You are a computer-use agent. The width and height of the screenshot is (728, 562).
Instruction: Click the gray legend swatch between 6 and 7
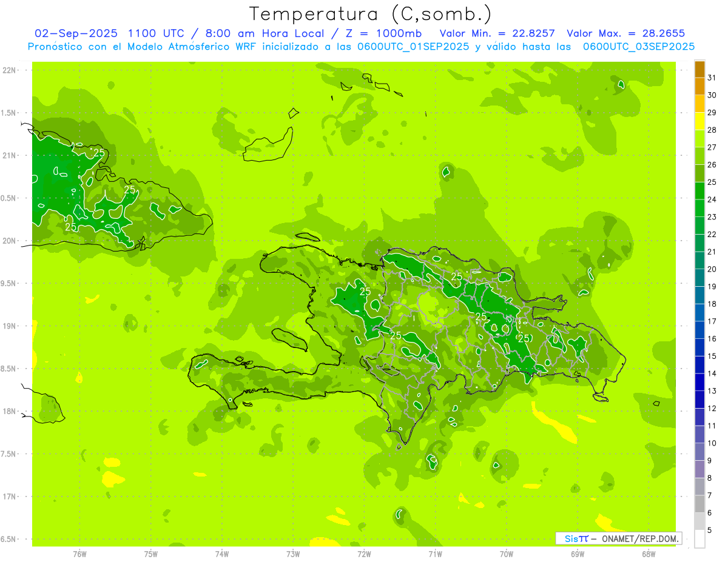pyautogui.click(x=699, y=504)
